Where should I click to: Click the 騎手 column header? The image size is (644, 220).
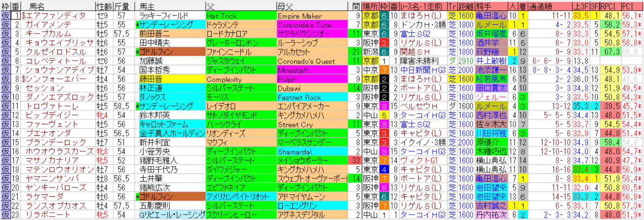(484, 6)
